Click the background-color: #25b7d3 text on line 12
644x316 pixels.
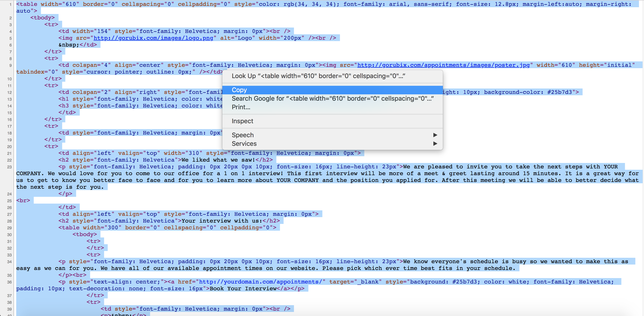pyautogui.click(x=529, y=92)
